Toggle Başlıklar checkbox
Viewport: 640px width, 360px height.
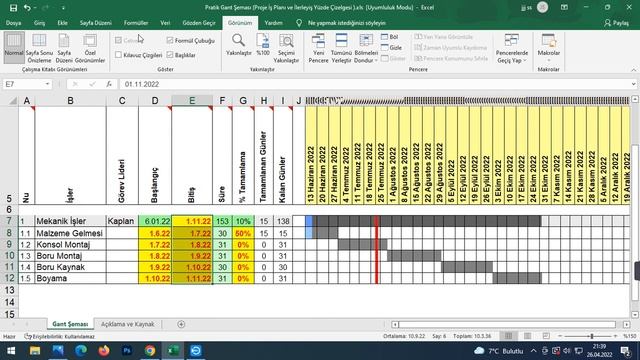click(170, 55)
